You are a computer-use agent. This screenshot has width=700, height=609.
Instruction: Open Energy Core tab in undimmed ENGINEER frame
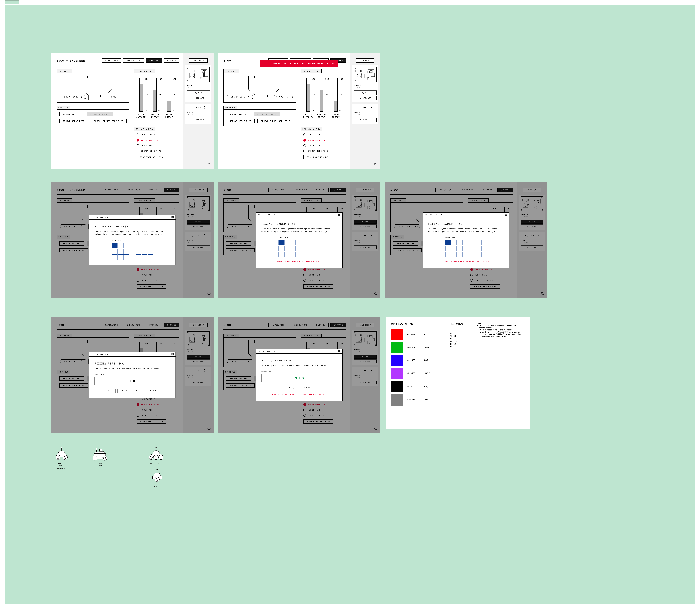pos(134,61)
